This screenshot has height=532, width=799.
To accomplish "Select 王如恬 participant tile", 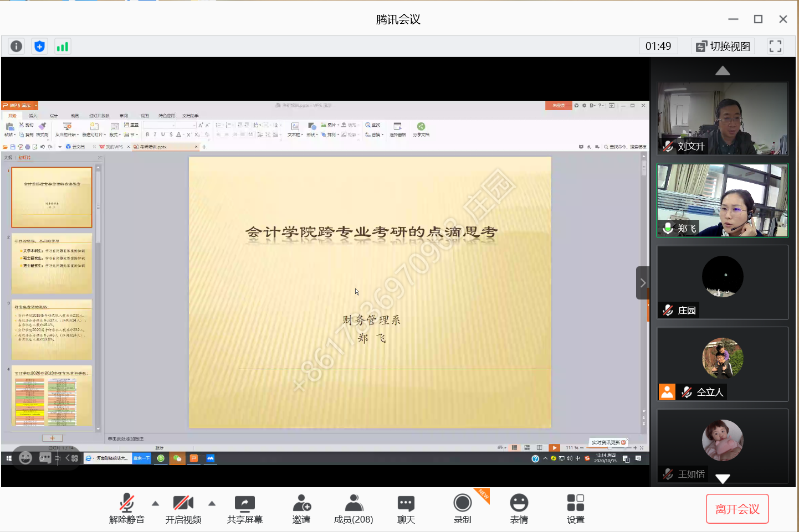I will pos(723,446).
